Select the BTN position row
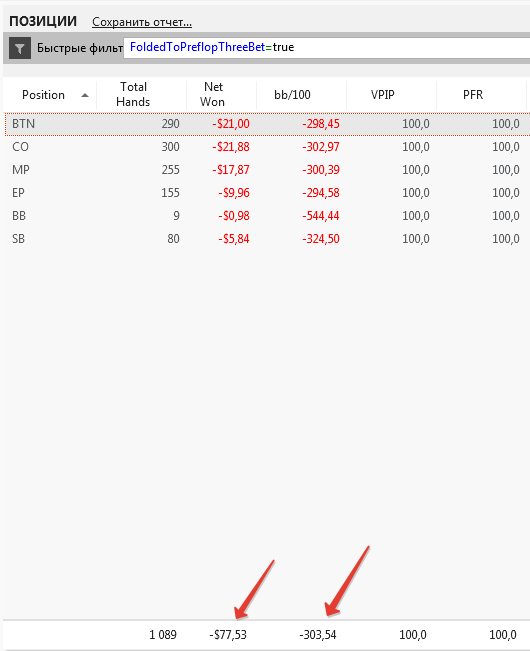 click(267, 124)
